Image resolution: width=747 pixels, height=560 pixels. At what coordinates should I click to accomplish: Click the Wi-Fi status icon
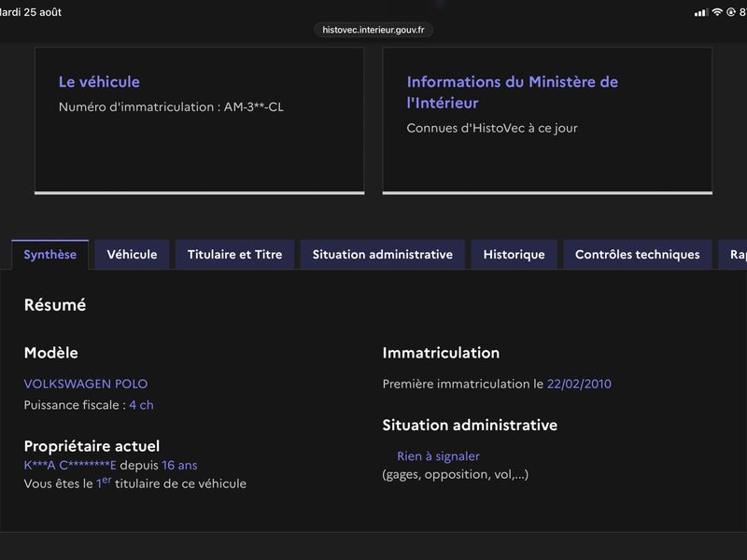[x=717, y=12]
